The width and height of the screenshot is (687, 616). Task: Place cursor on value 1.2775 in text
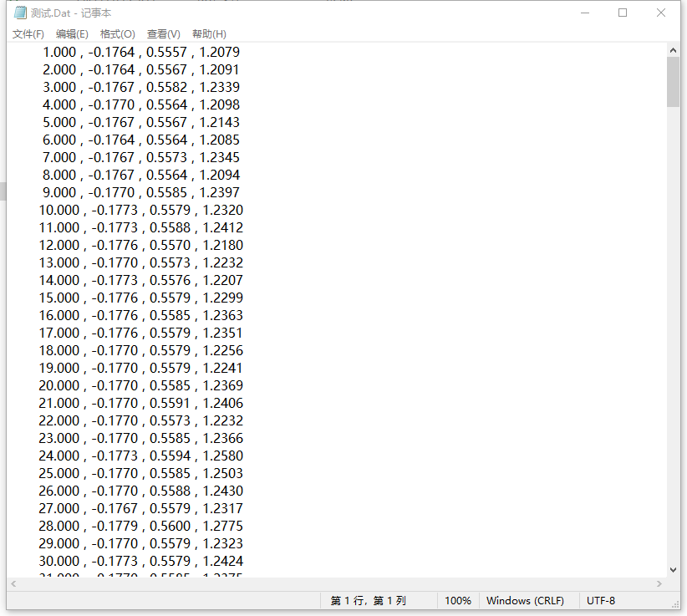click(223, 526)
